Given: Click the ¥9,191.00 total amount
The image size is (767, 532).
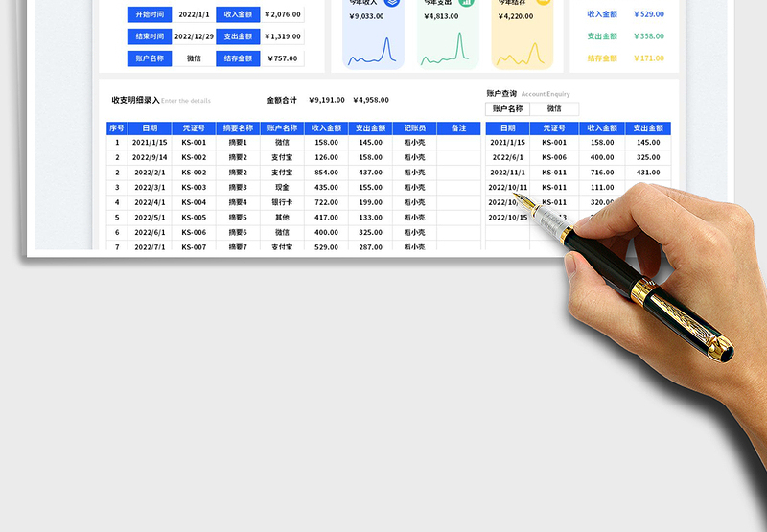Looking at the screenshot, I should 325,100.
